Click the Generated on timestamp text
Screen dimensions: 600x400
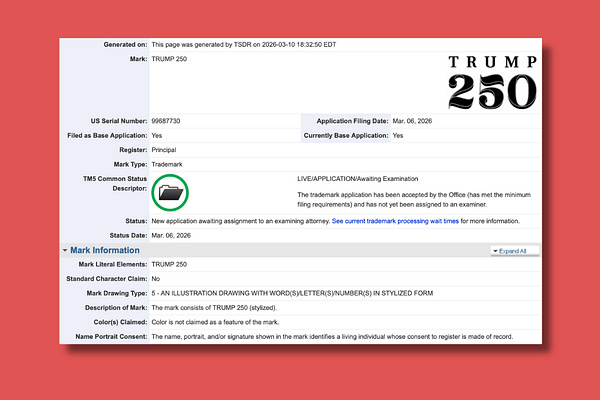[x=244, y=44]
